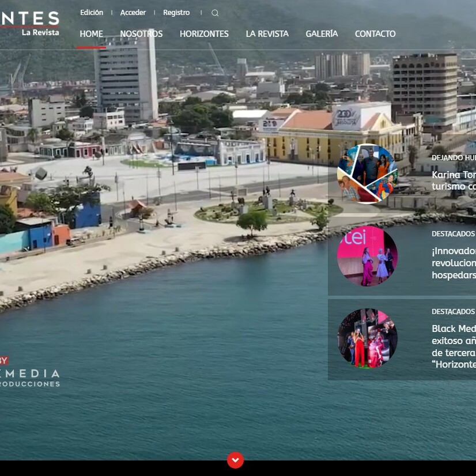Open the pink stage circular thumbnail
The width and height of the screenshot is (476, 476).
(367, 256)
